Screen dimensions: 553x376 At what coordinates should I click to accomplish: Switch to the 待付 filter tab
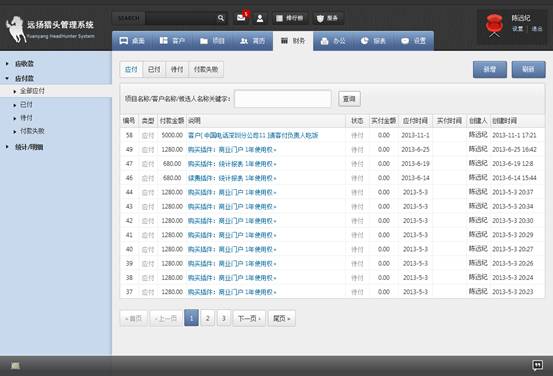177,69
